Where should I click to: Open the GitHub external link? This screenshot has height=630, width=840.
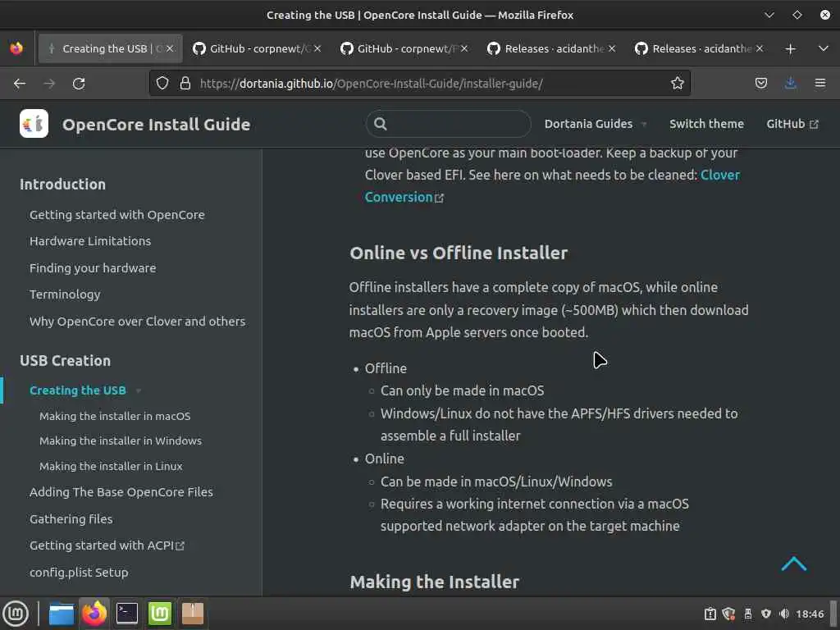coord(792,124)
